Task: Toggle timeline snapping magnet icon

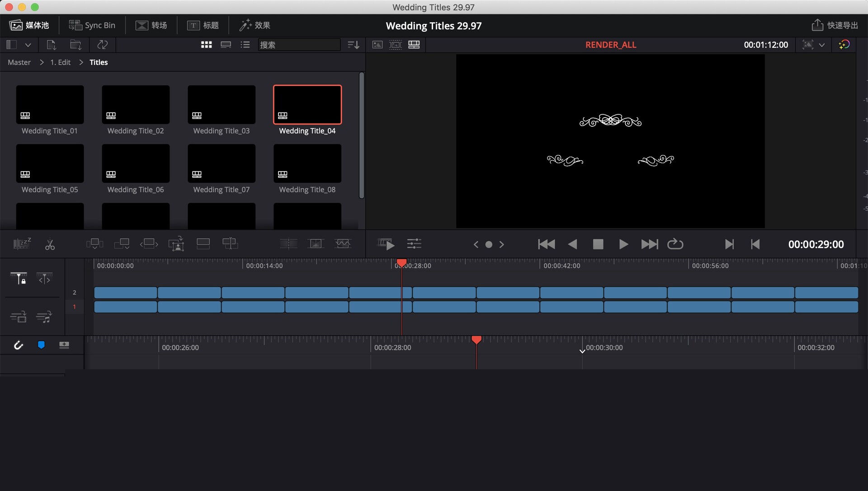Action: click(18, 345)
